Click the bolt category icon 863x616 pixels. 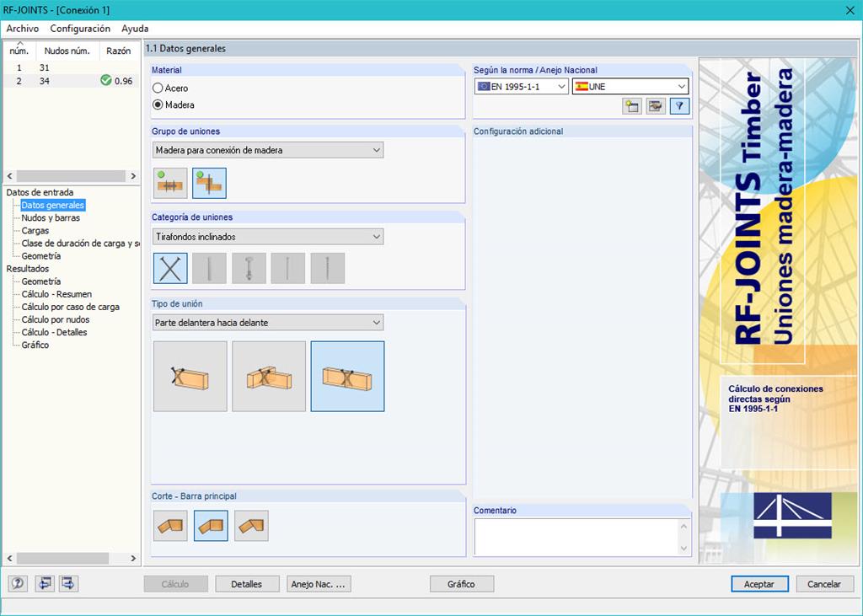click(x=249, y=269)
